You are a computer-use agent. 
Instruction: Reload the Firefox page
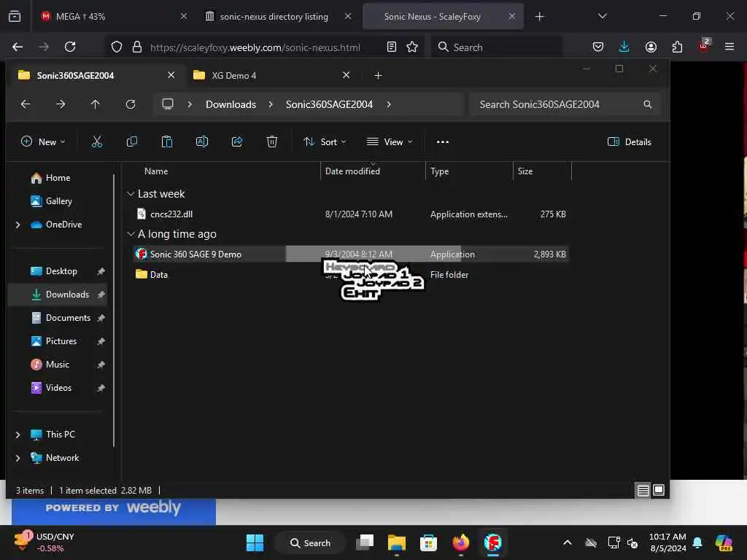tap(70, 47)
